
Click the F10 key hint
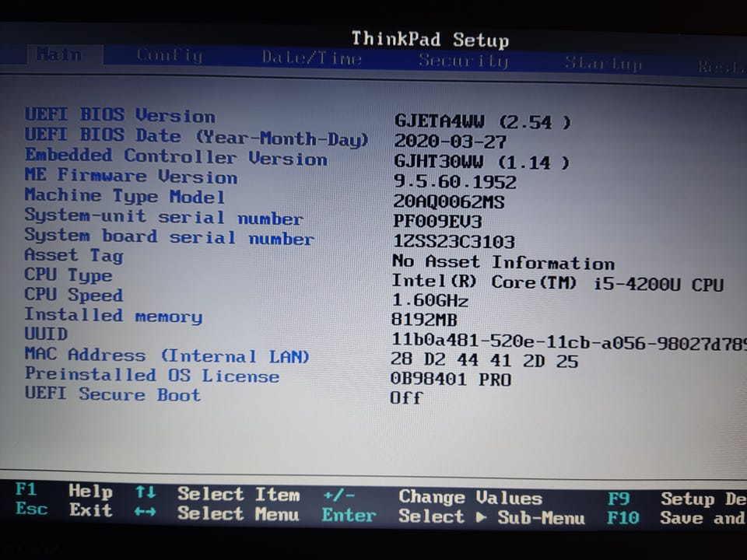pyautogui.click(x=623, y=518)
